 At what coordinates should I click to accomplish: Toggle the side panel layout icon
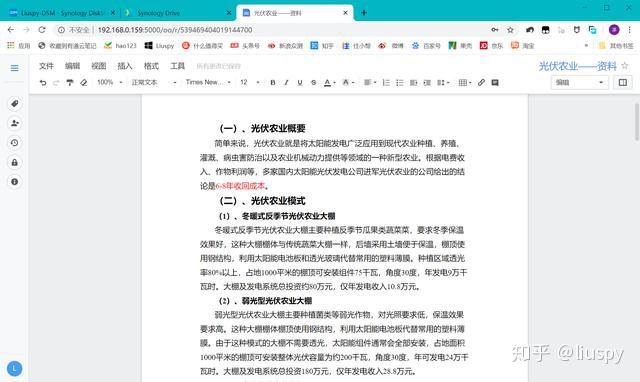point(623,83)
